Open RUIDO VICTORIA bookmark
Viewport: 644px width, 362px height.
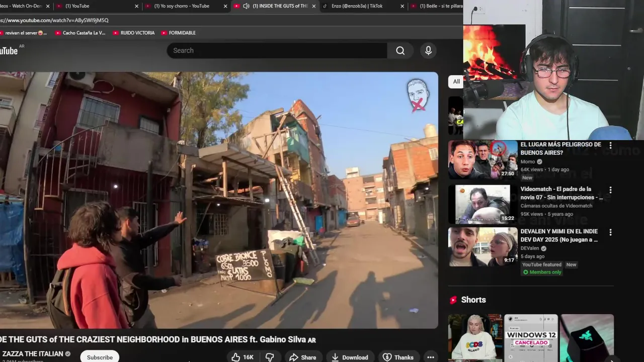point(134,33)
